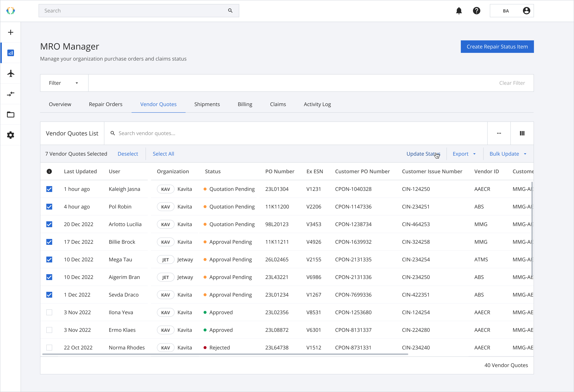The width and height of the screenshot is (574, 392).
Task: Uncheck the Billie Brock row checkbox
Action: click(49, 242)
